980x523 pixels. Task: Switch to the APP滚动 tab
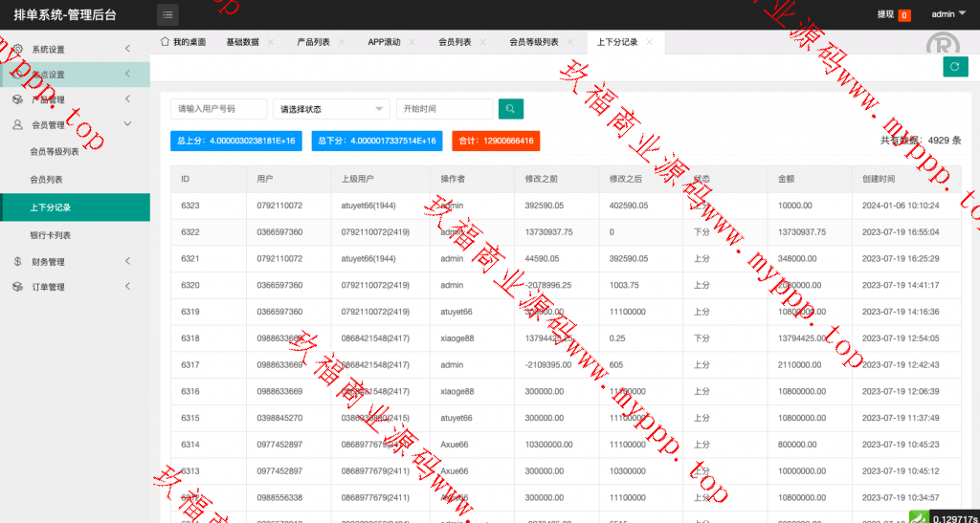(384, 42)
